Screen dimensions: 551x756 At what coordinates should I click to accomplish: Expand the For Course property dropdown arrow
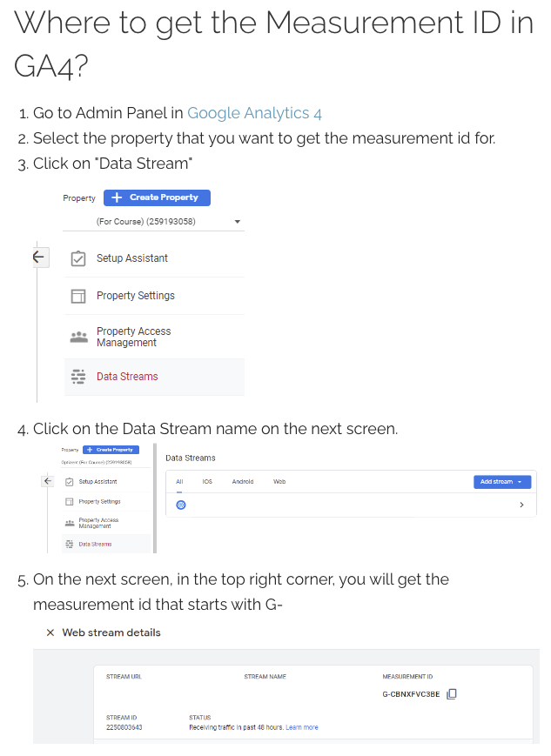(x=237, y=222)
